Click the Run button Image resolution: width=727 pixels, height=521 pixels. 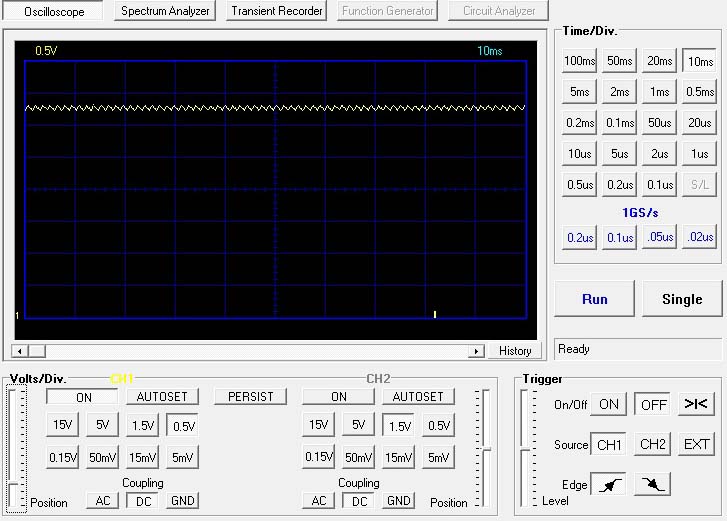coord(594,299)
